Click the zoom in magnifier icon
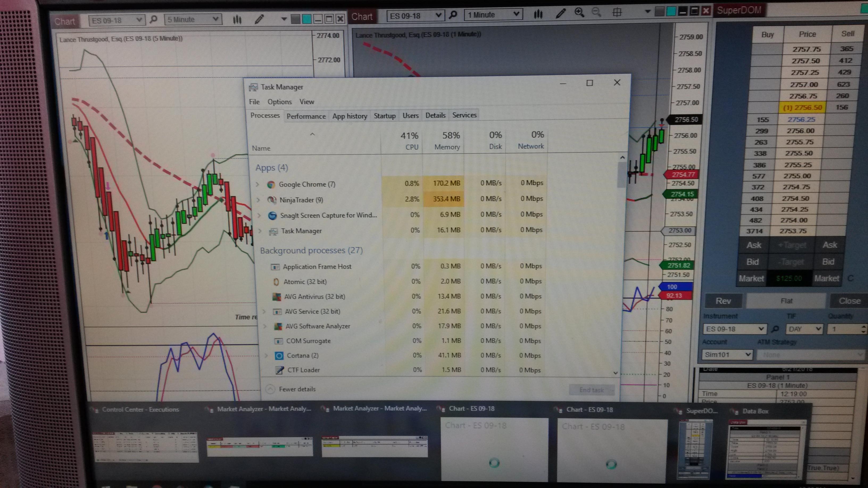Image resolution: width=868 pixels, height=488 pixels. click(579, 13)
